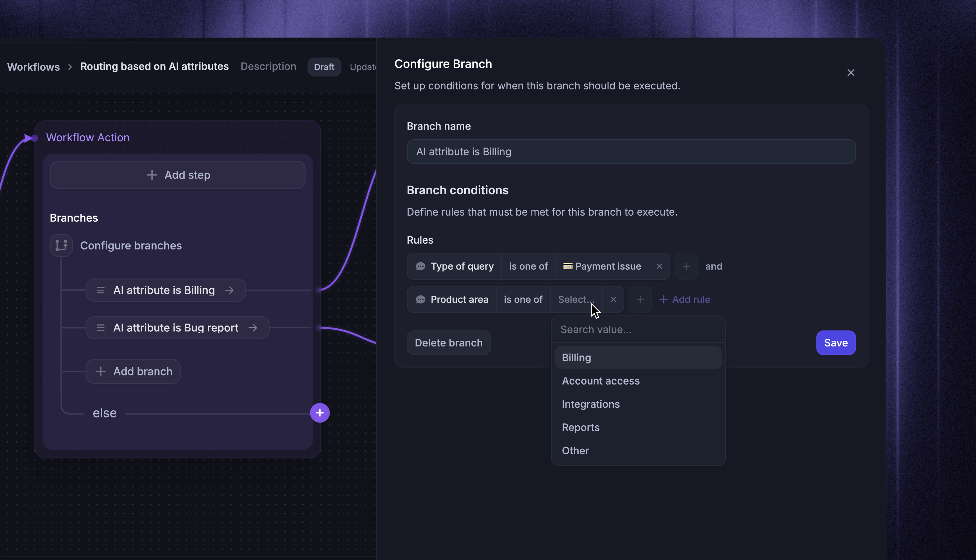
Task: Save the branch configuration
Action: pyautogui.click(x=836, y=343)
